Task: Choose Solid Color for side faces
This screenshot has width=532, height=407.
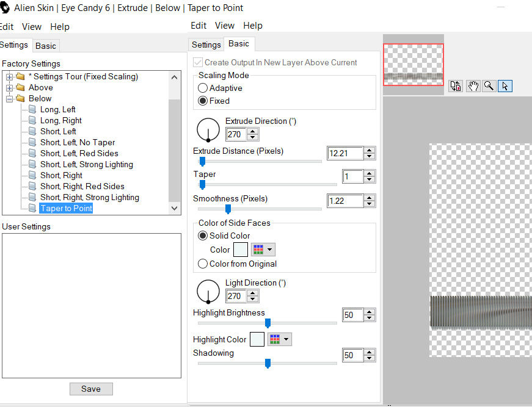Action: click(203, 236)
